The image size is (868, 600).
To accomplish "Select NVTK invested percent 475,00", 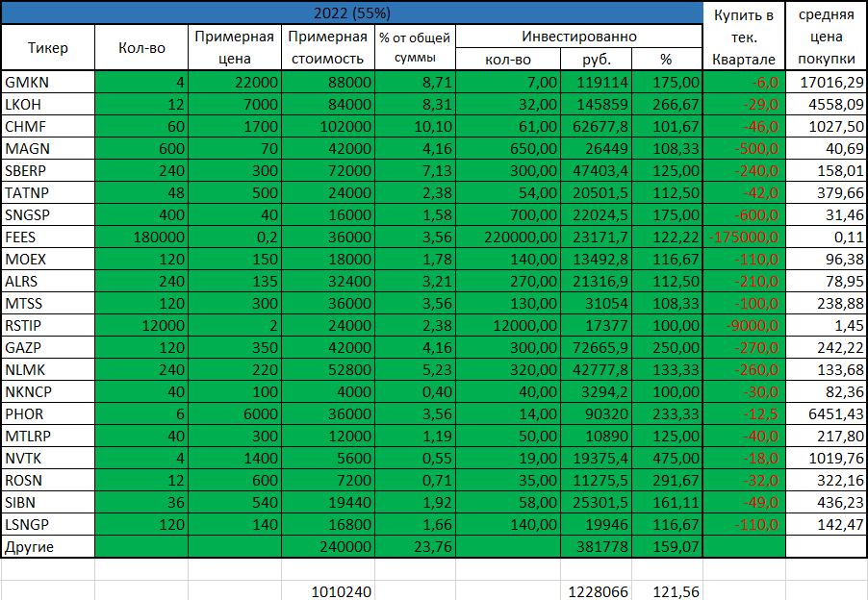I will (x=667, y=459).
